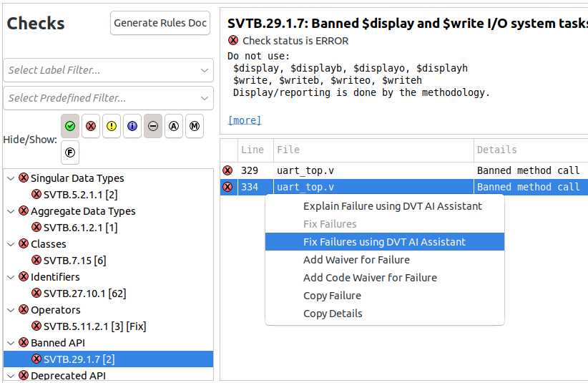Screen dimensions: 588x383
Task: Click error icon on line 329 row
Action: 227,170
